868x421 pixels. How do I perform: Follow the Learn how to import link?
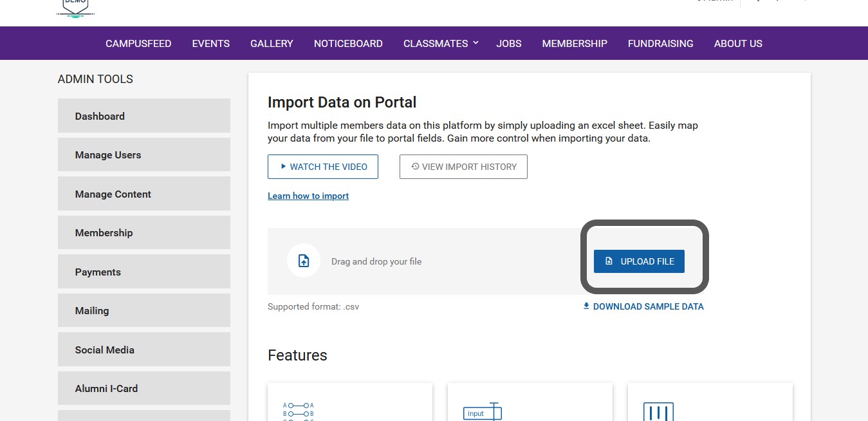click(x=308, y=196)
